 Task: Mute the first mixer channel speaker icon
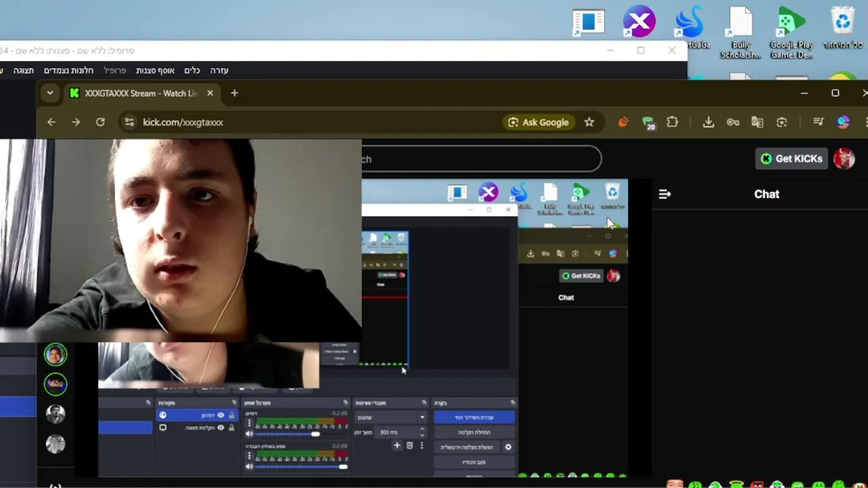pyautogui.click(x=249, y=434)
